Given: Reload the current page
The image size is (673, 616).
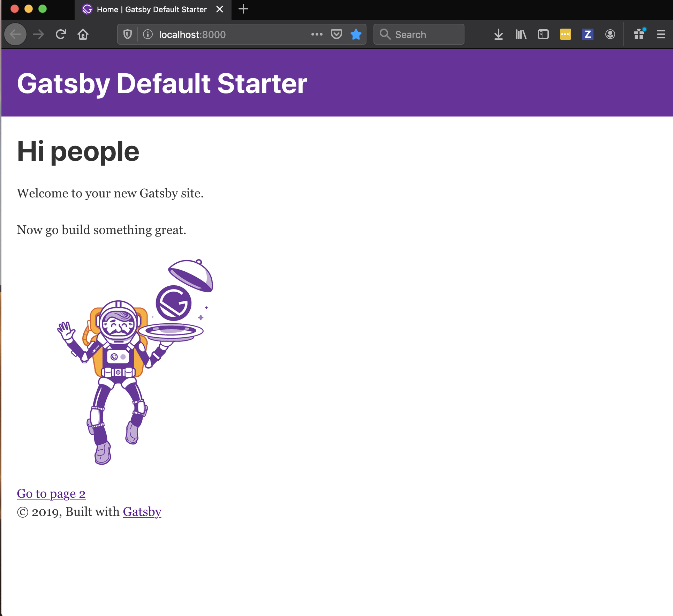Looking at the screenshot, I should [x=61, y=34].
